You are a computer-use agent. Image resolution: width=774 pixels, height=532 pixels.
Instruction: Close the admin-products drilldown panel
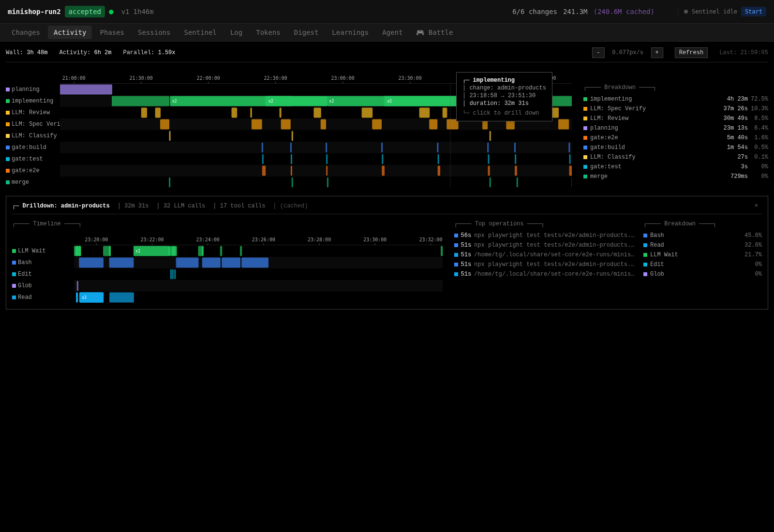[756, 206]
